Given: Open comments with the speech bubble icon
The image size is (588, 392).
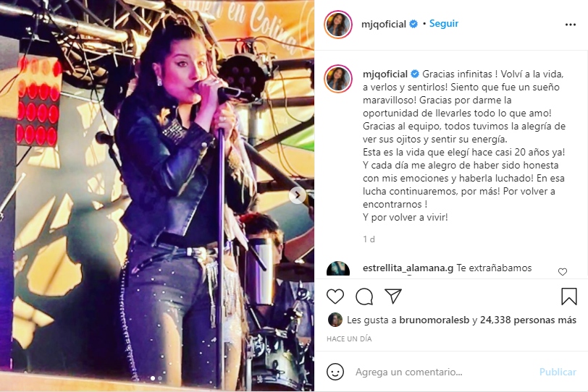Looking at the screenshot, I should click(x=364, y=297).
